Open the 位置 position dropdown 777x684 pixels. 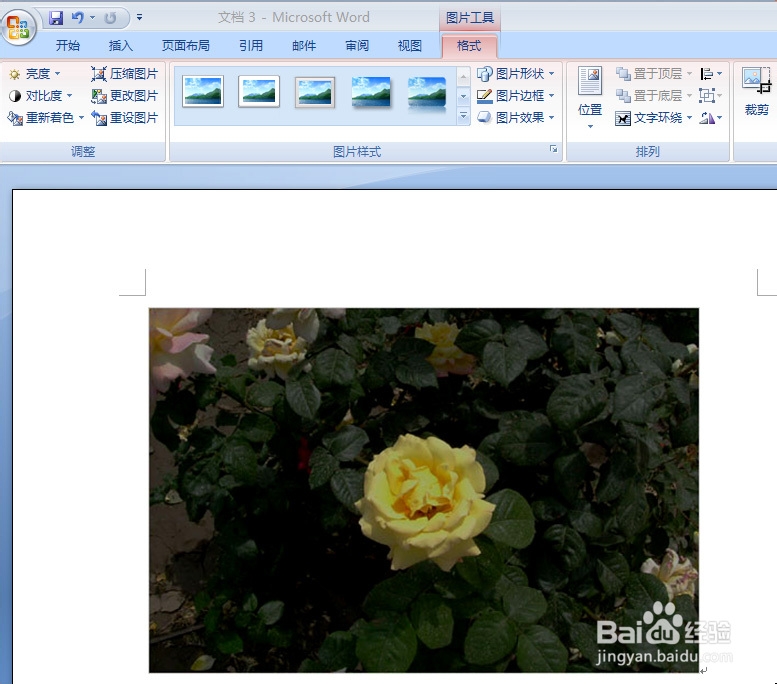pos(590,98)
